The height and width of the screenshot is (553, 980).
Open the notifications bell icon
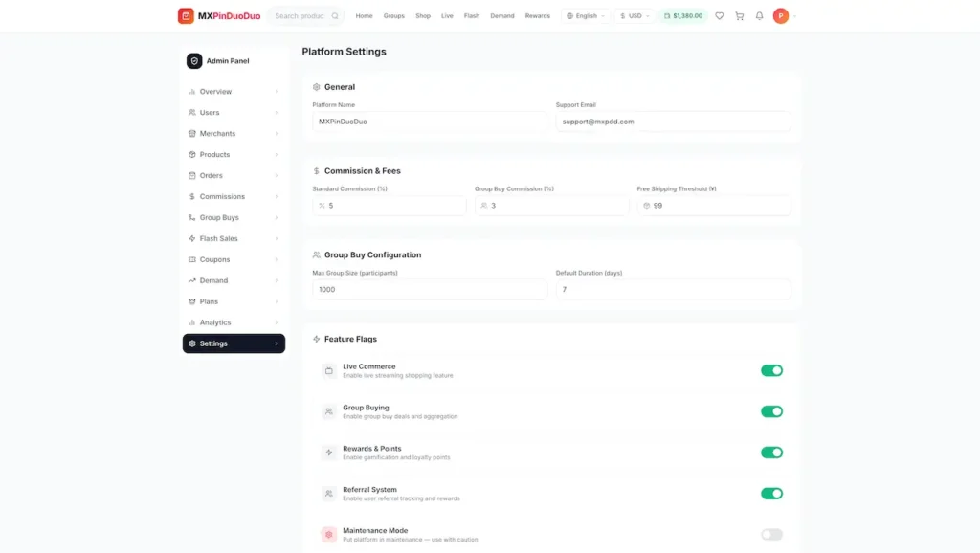[759, 15]
